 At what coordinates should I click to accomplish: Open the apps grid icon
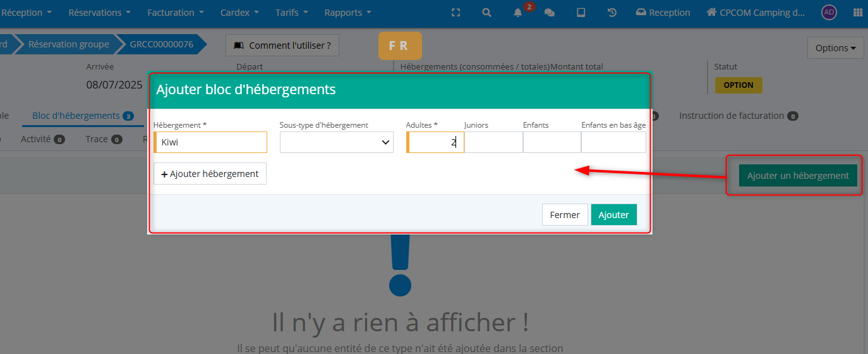(858, 13)
